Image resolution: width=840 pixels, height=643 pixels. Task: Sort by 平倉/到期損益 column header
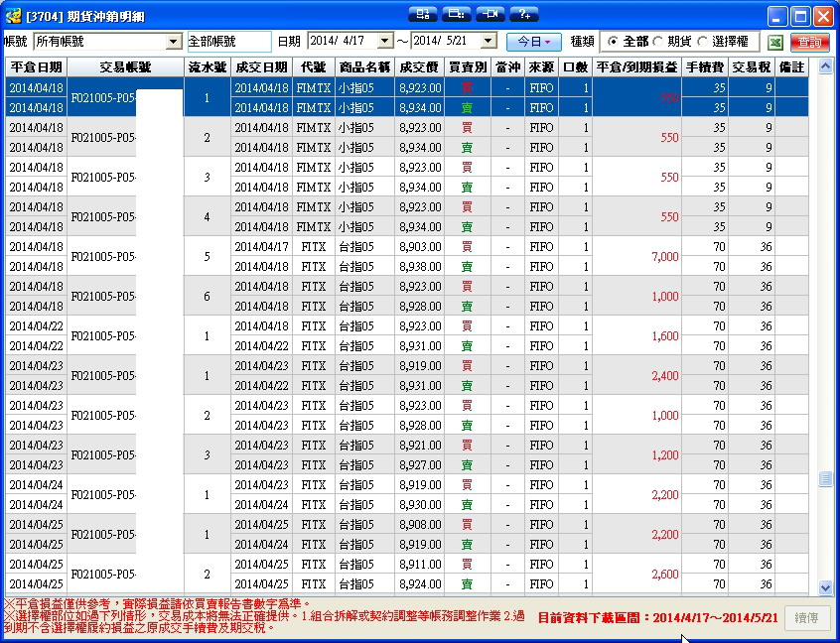(x=637, y=67)
